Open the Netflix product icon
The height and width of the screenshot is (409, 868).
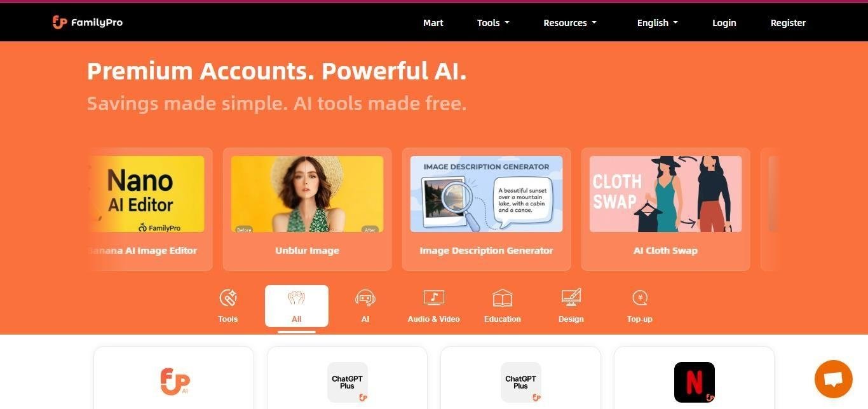point(695,382)
